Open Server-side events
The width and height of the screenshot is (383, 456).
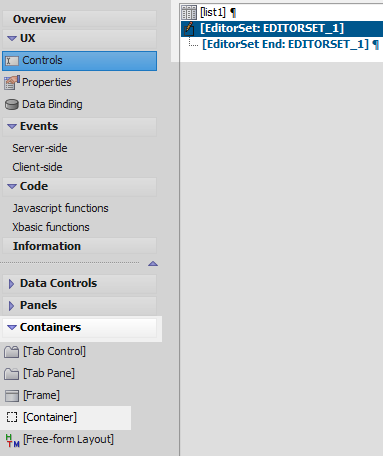click(x=40, y=148)
